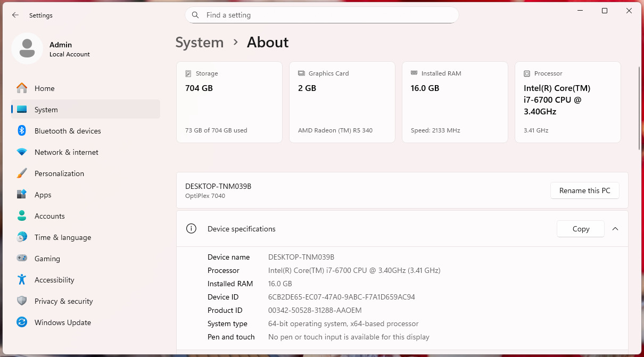
Task: Open Bluetooth & devices settings
Action: pyautogui.click(x=85, y=131)
